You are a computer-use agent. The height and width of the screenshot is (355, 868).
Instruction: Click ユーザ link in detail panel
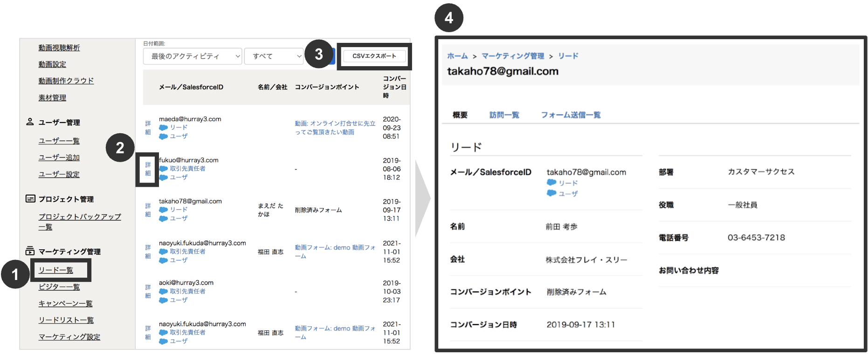coord(568,193)
